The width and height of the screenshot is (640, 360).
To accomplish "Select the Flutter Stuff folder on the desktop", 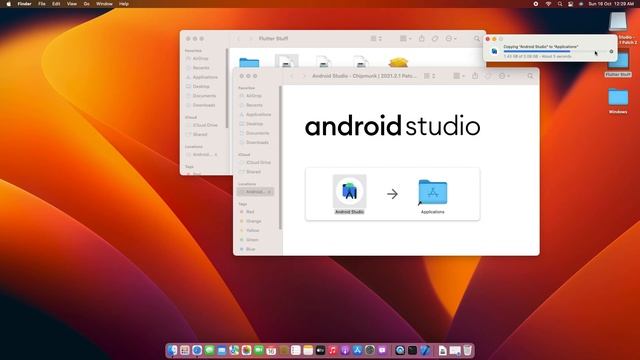I will (x=618, y=64).
